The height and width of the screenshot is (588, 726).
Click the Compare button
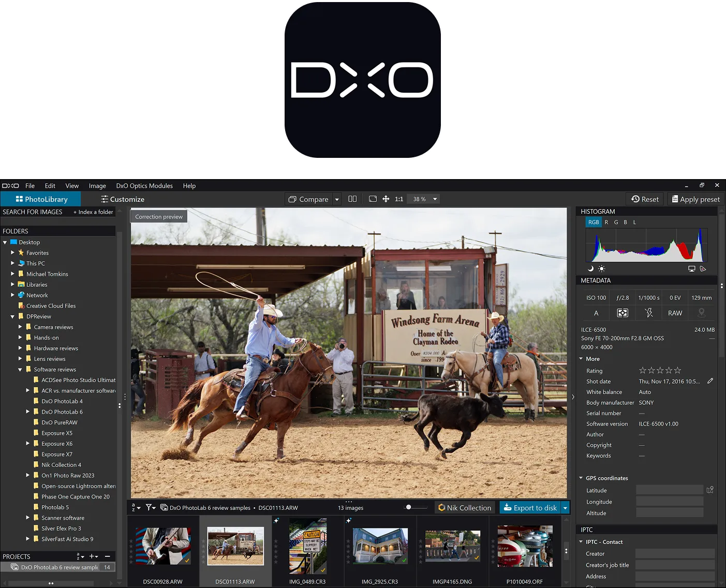coord(309,199)
